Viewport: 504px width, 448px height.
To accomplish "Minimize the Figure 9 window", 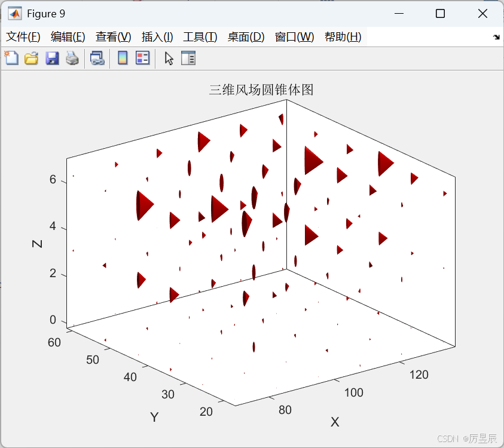I will coord(399,14).
